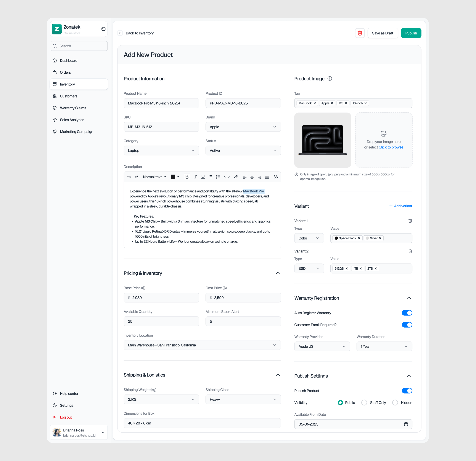Open Variant 1 Type dropdown showing Color
476x461 pixels.
pos(309,238)
